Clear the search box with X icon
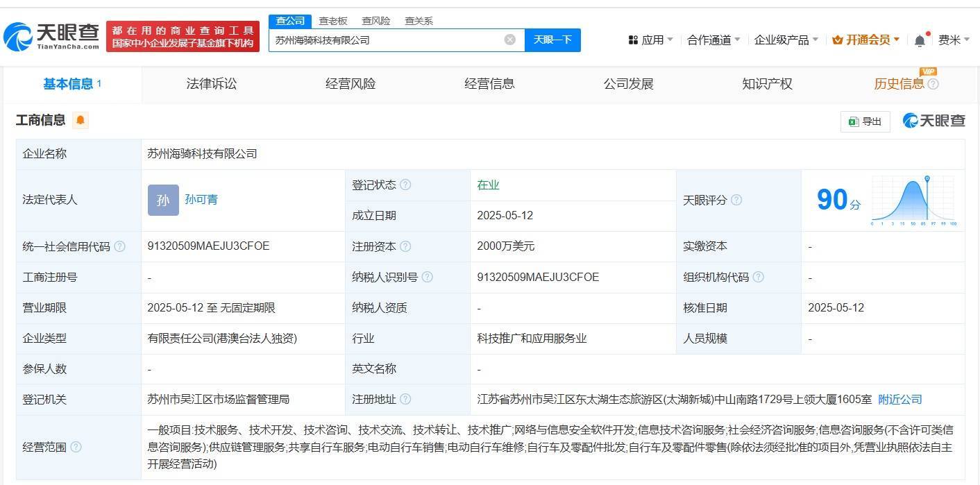 (509, 40)
